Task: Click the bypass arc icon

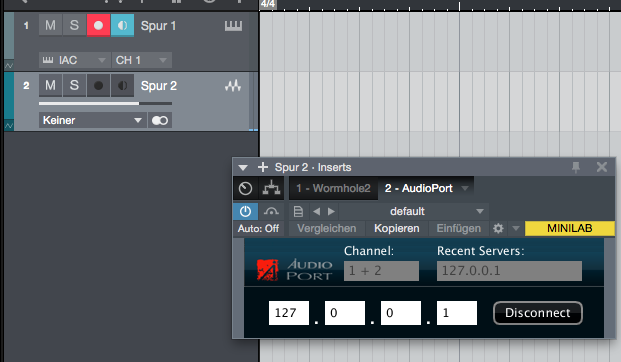Action: [x=271, y=211]
